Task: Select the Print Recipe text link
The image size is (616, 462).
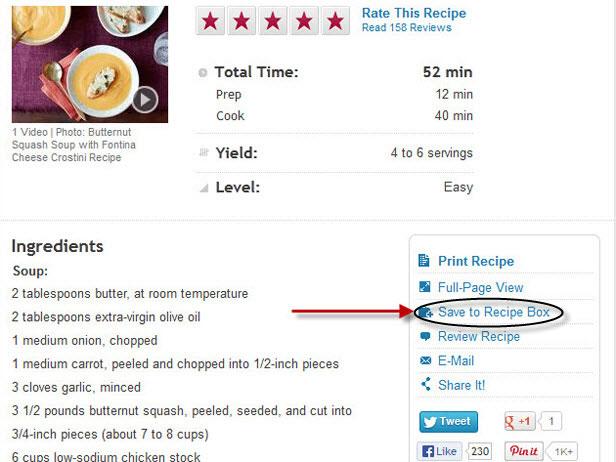Action: click(x=476, y=261)
